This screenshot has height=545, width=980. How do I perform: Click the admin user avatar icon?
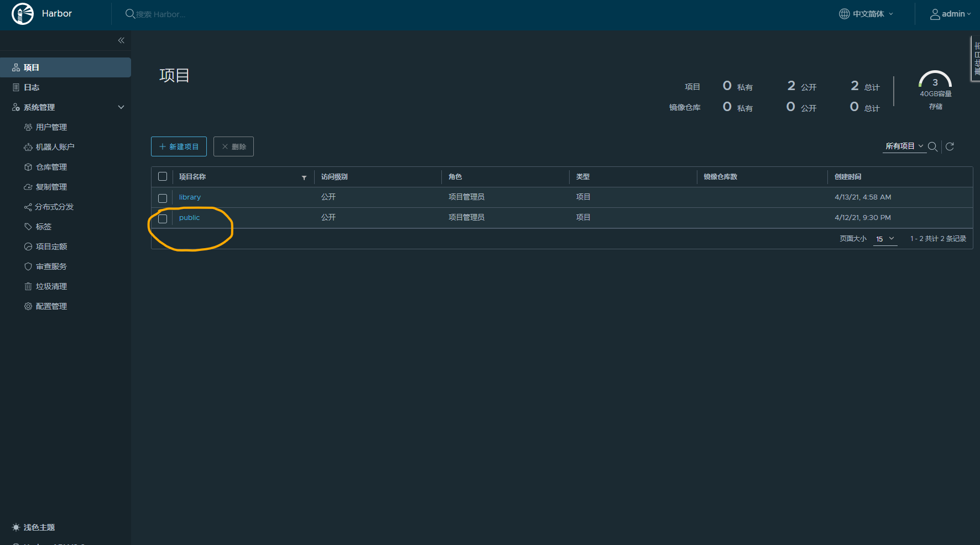pos(935,14)
